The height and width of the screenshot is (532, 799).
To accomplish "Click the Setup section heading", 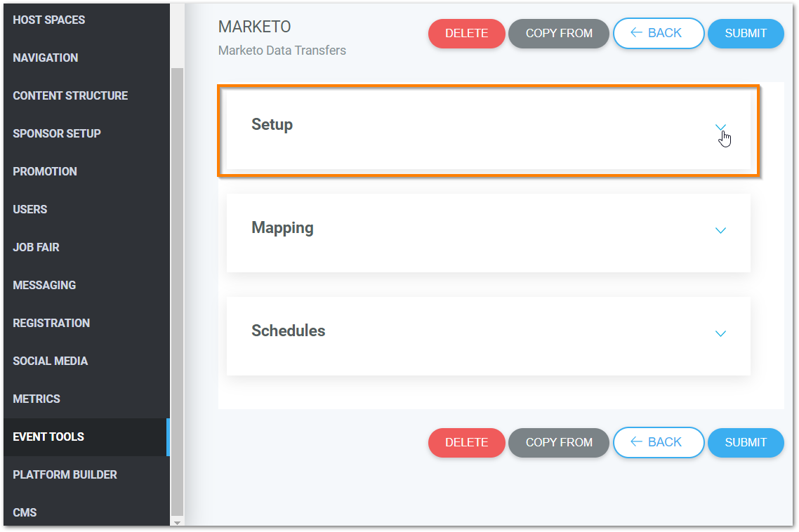I will point(272,125).
